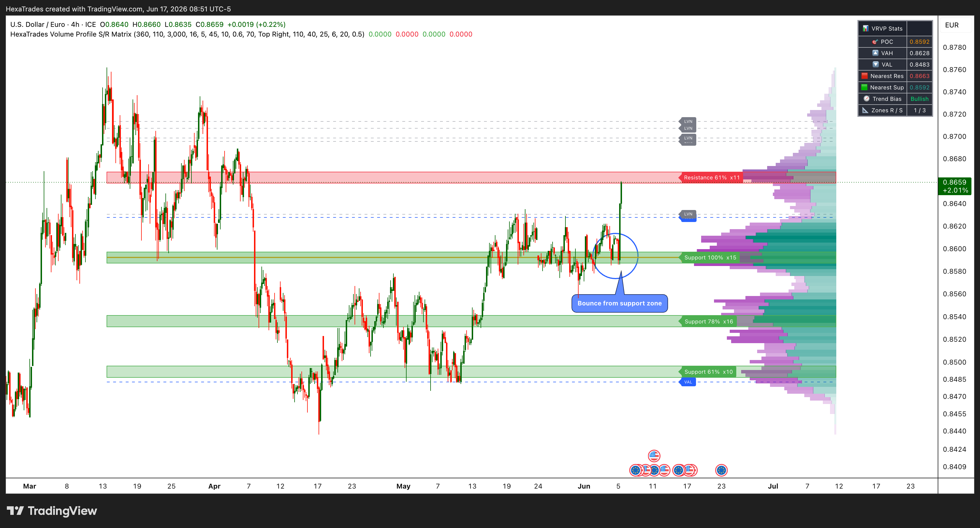Click the Apr label on time axis
The width and height of the screenshot is (980, 528).
pos(214,486)
